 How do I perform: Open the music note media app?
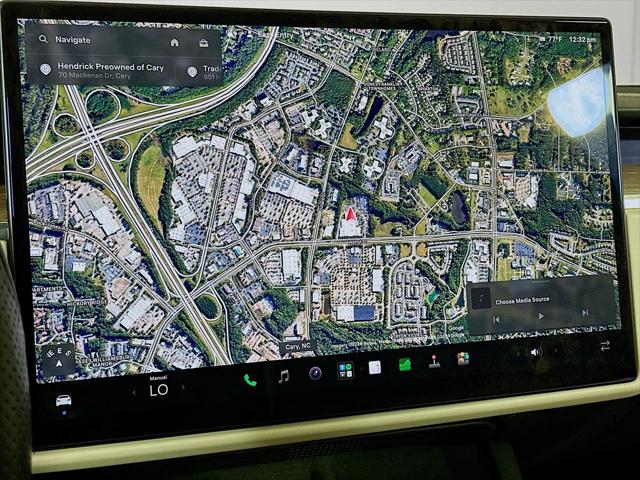283,376
